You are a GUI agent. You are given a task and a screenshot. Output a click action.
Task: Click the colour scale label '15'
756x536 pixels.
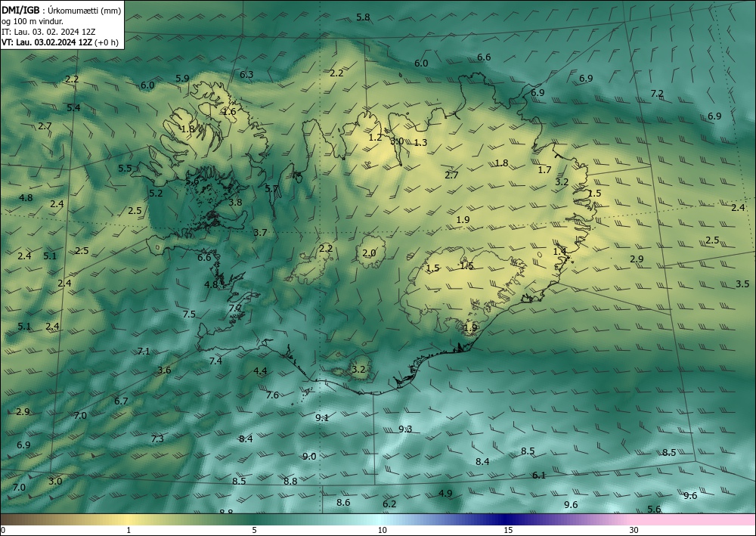(x=508, y=530)
